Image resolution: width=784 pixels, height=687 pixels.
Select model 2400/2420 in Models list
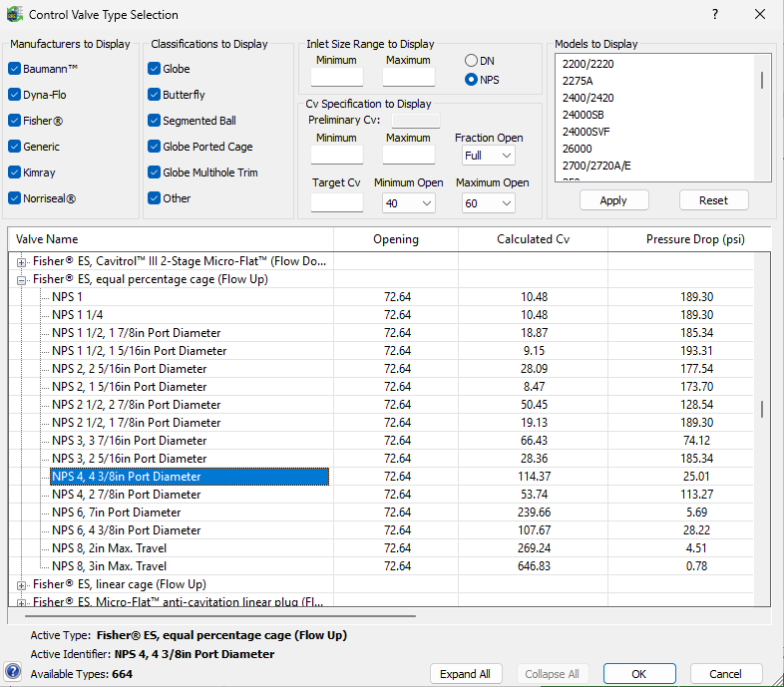tap(588, 98)
